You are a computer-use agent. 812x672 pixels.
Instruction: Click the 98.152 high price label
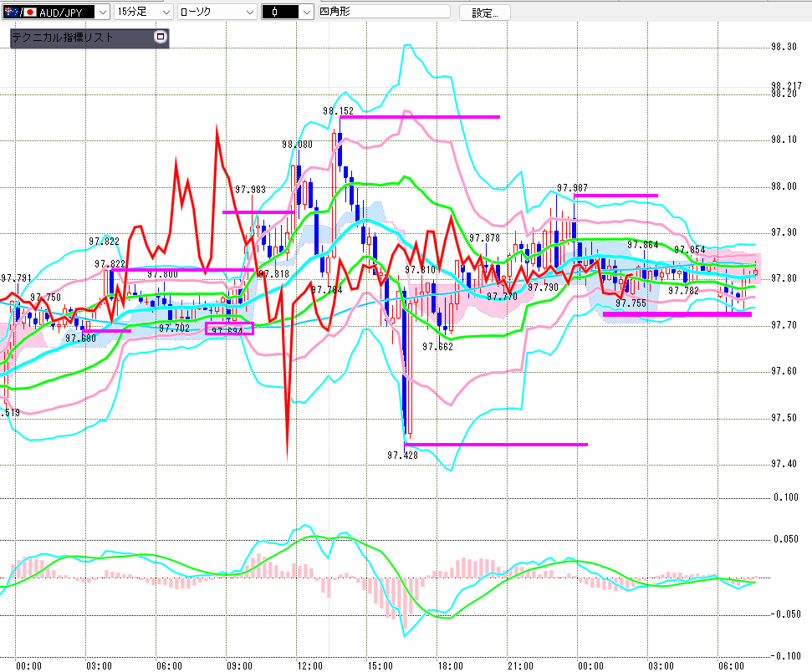point(339,110)
